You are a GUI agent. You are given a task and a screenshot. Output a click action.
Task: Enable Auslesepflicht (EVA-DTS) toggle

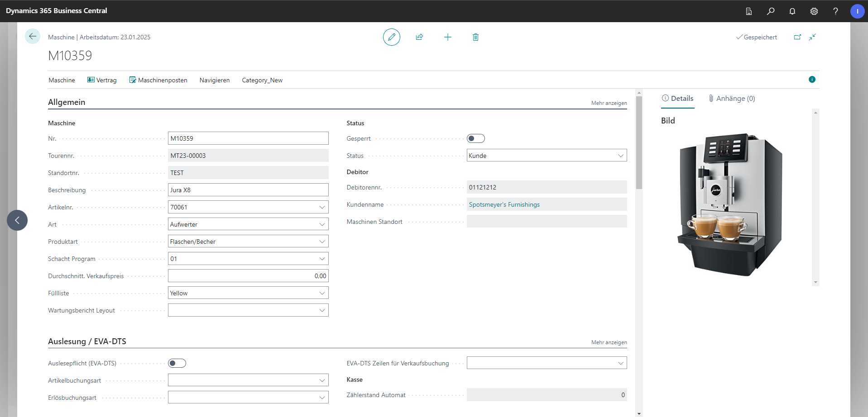[177, 363]
